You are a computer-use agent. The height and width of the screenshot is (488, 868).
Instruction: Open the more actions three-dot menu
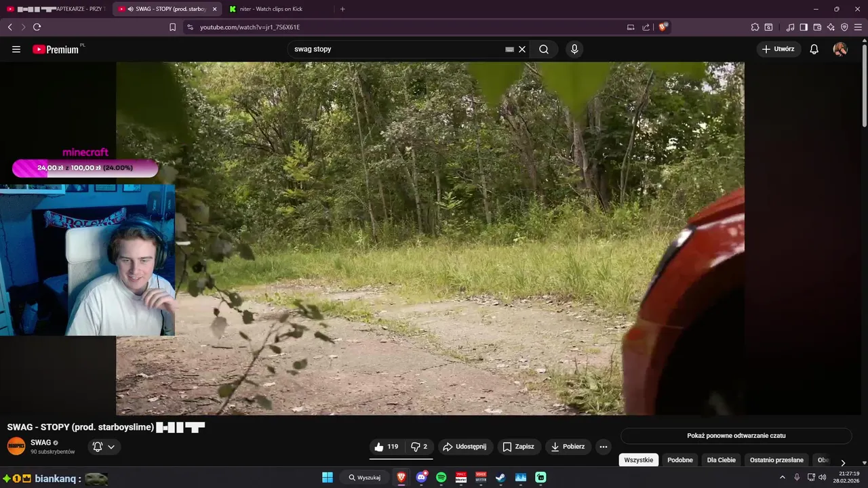click(604, 447)
